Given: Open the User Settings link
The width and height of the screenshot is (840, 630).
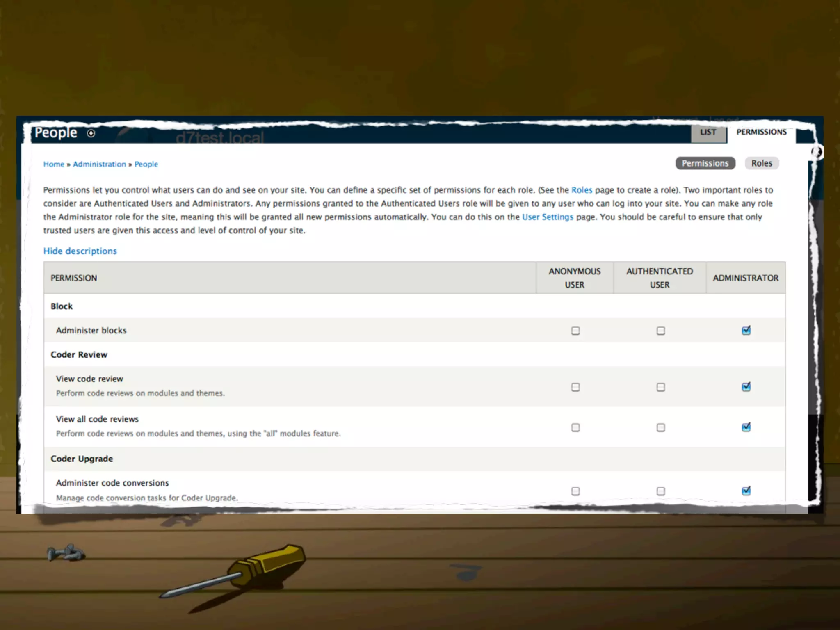Looking at the screenshot, I should [x=548, y=217].
